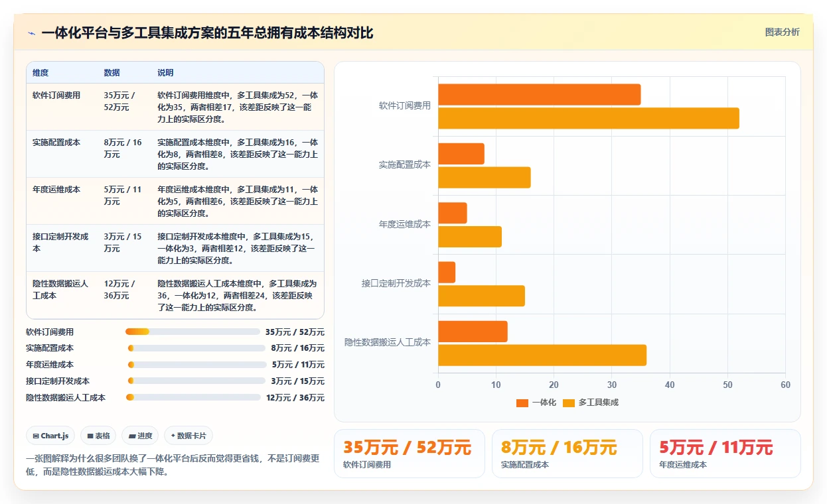Click the 多工具集成 bar for 隐性数据搬运人工成本
This screenshot has height=504, width=827.
tap(542, 355)
